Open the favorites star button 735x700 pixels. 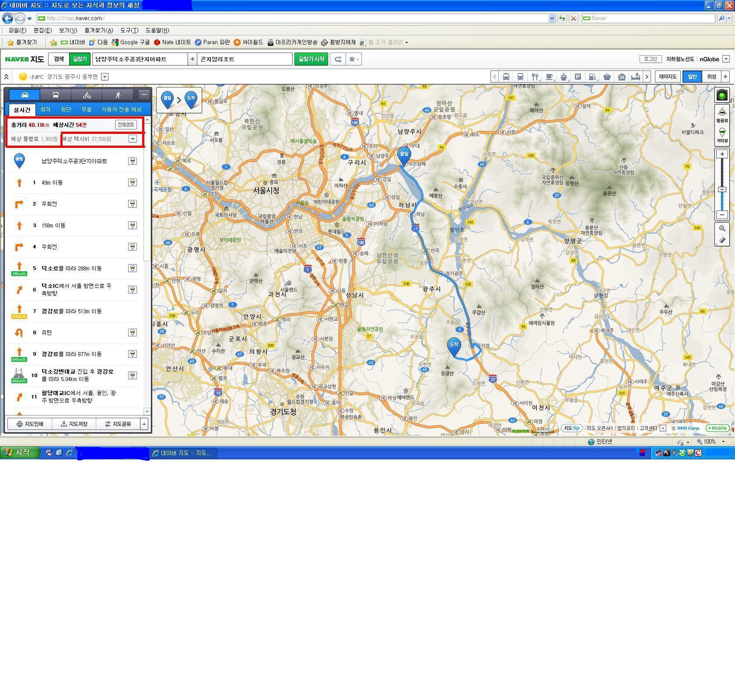point(353,59)
